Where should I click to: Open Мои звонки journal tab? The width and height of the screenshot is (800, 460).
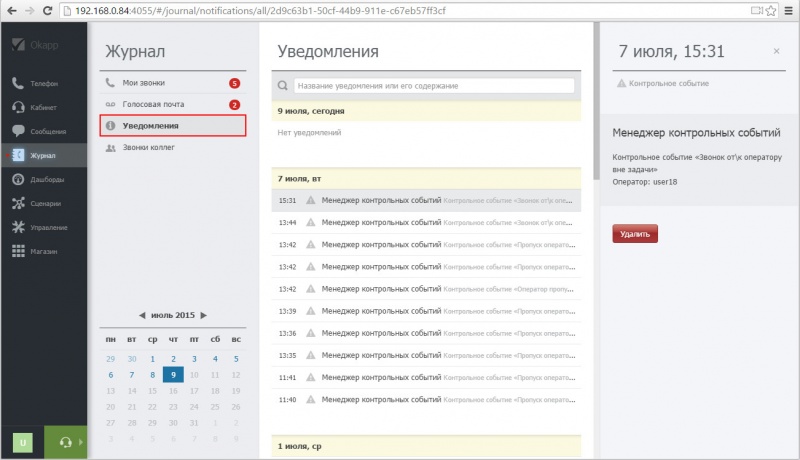pyautogui.click(x=172, y=83)
